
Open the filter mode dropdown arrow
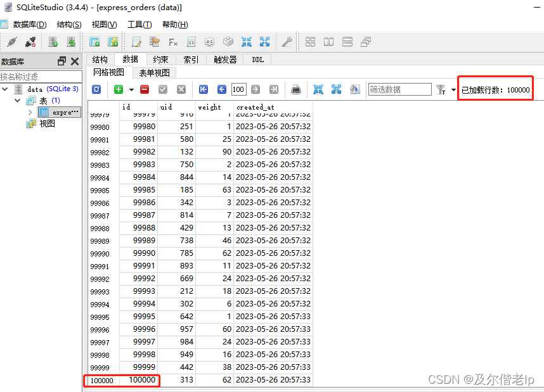(x=453, y=90)
